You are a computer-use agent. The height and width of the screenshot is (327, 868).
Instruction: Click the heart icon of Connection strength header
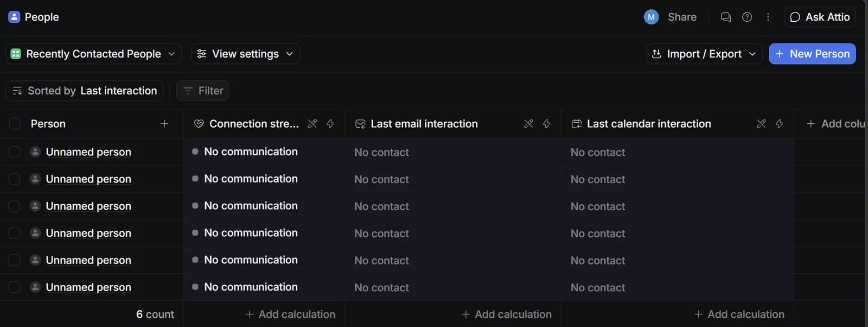[x=199, y=124]
